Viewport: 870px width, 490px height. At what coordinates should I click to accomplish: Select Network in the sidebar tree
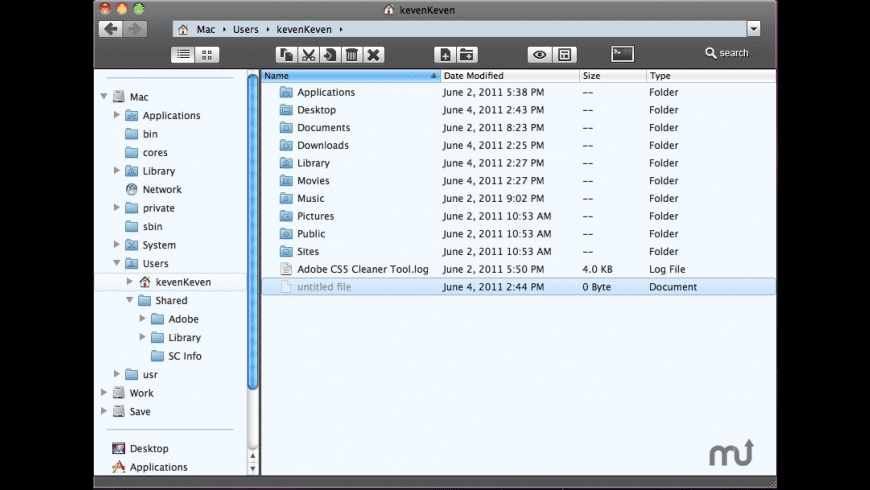pyautogui.click(x=154, y=189)
